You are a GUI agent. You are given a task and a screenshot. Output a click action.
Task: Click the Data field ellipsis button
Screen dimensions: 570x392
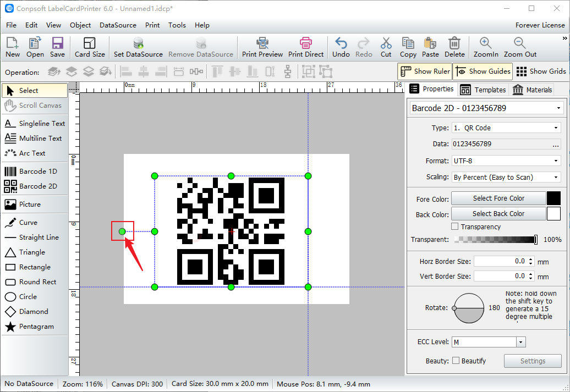point(556,145)
